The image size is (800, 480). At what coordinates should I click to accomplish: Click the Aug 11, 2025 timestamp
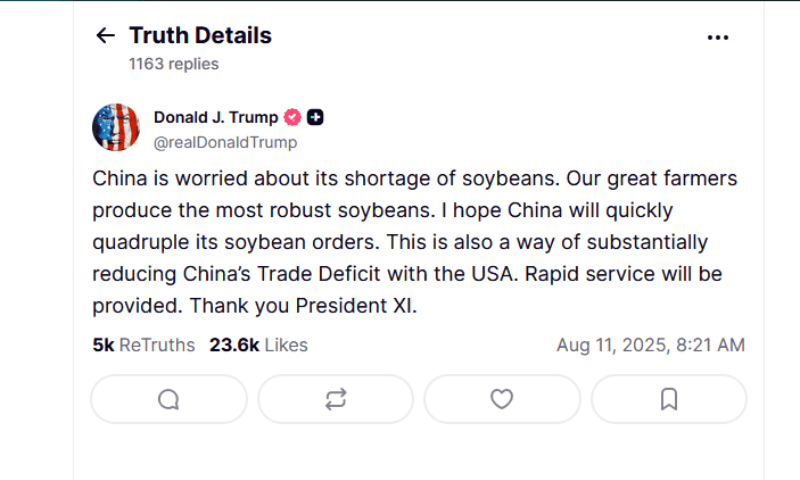(x=651, y=345)
